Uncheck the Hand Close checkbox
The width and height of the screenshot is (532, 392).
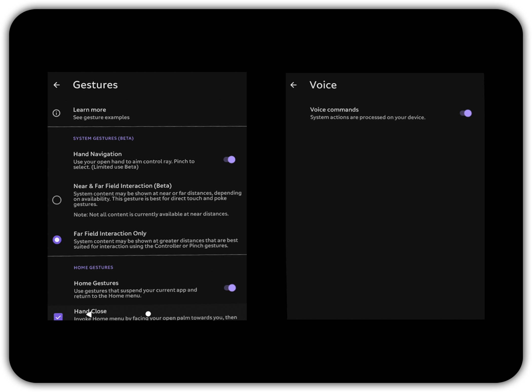click(x=58, y=317)
